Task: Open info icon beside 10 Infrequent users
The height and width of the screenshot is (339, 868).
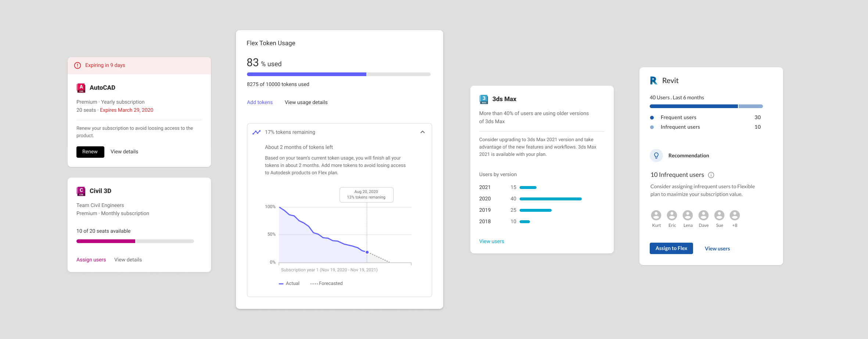Action: point(711,175)
